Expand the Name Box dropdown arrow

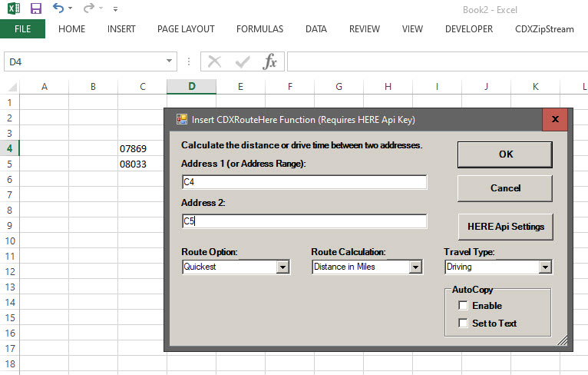170,61
